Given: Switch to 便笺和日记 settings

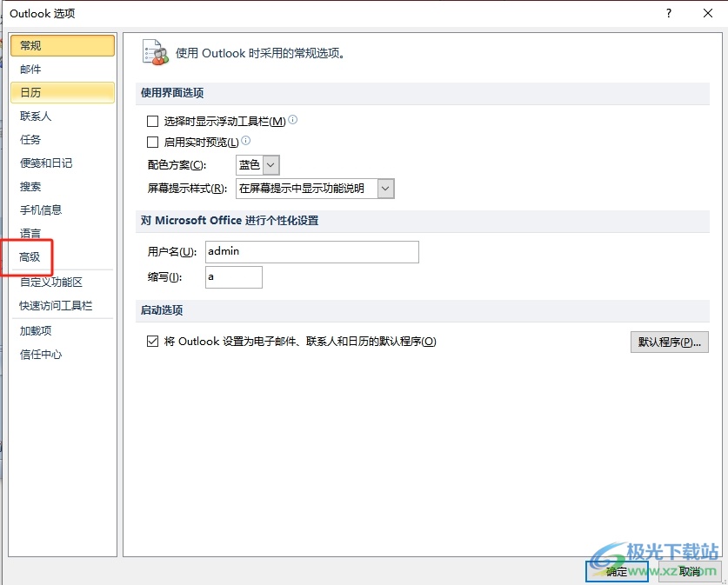Looking at the screenshot, I should point(63,163).
